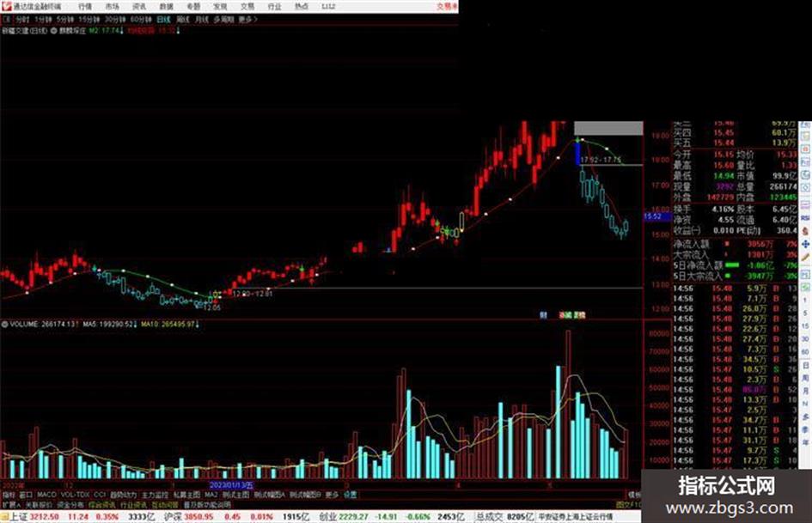Expand 更多 indicators at bottom
The height and width of the screenshot is (523, 812).
[332, 495]
